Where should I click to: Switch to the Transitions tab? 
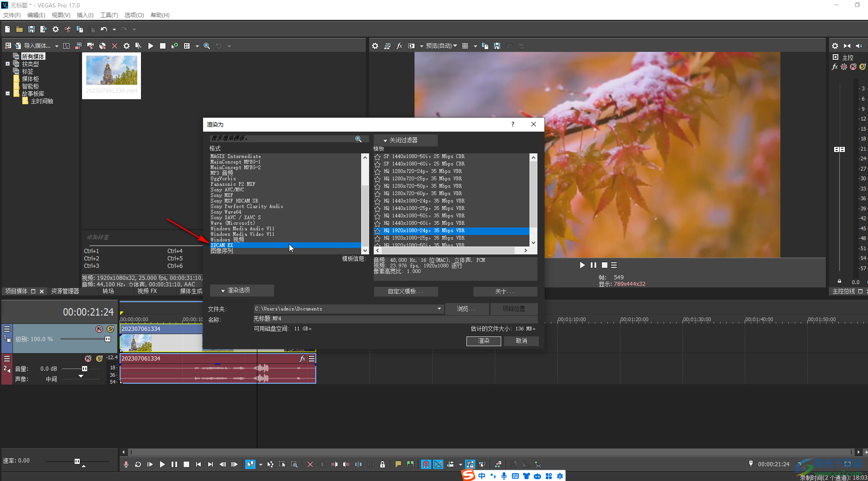click(108, 291)
